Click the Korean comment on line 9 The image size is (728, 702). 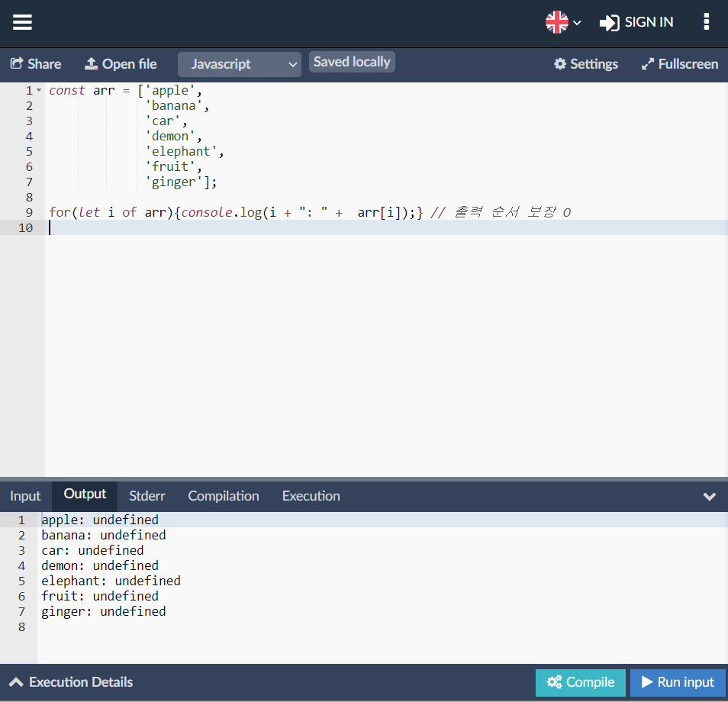(x=501, y=212)
